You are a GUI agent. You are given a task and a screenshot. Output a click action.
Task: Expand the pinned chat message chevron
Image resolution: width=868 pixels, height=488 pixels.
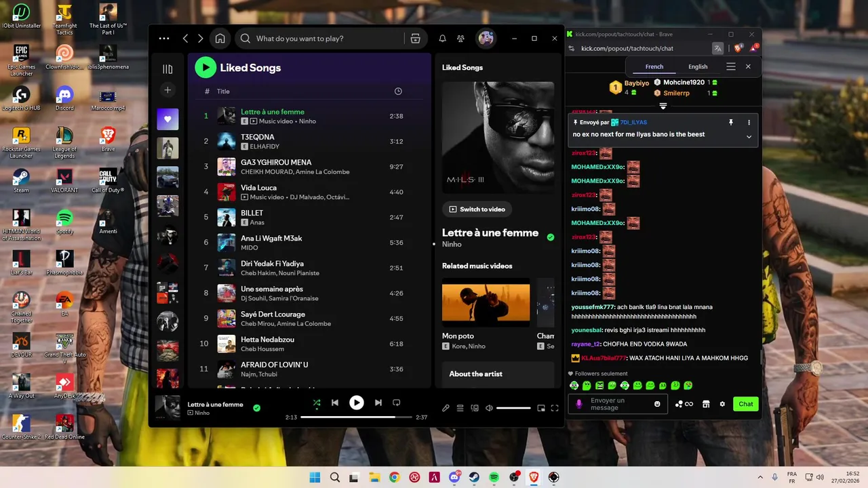749,136
